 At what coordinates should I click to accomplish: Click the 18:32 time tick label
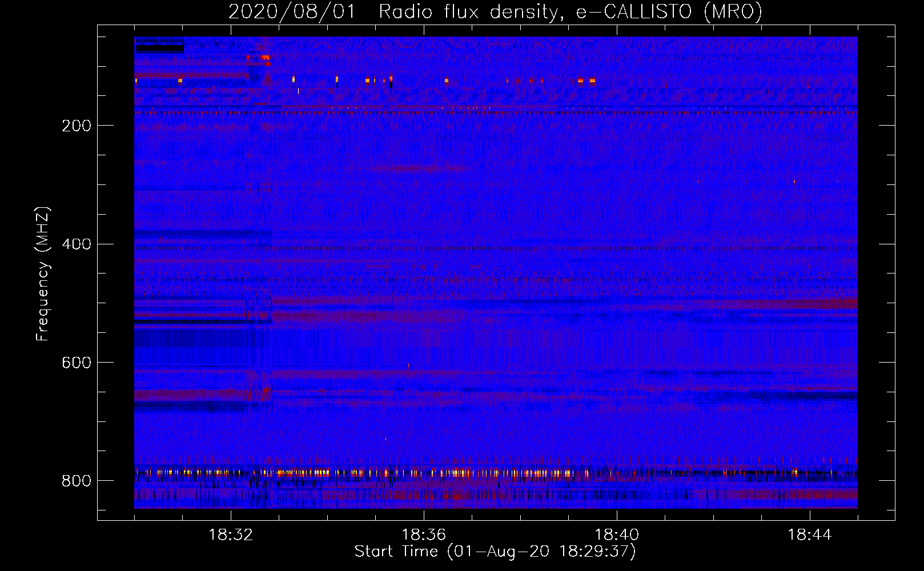click(231, 535)
